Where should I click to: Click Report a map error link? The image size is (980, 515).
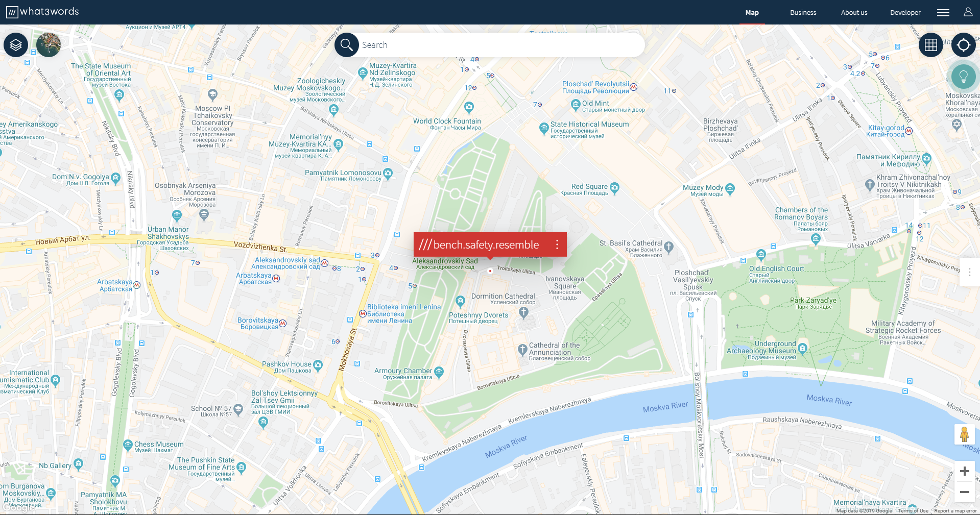click(955, 510)
